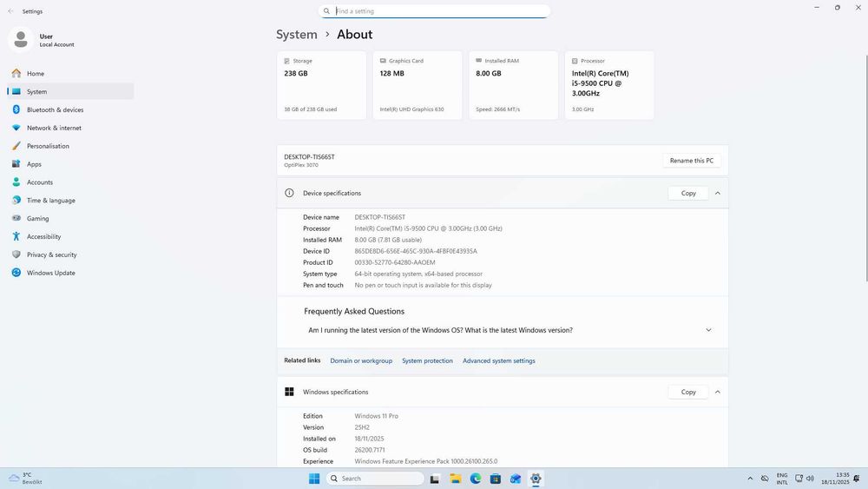
Task: Click the Device specifications info icon
Action: (x=289, y=194)
